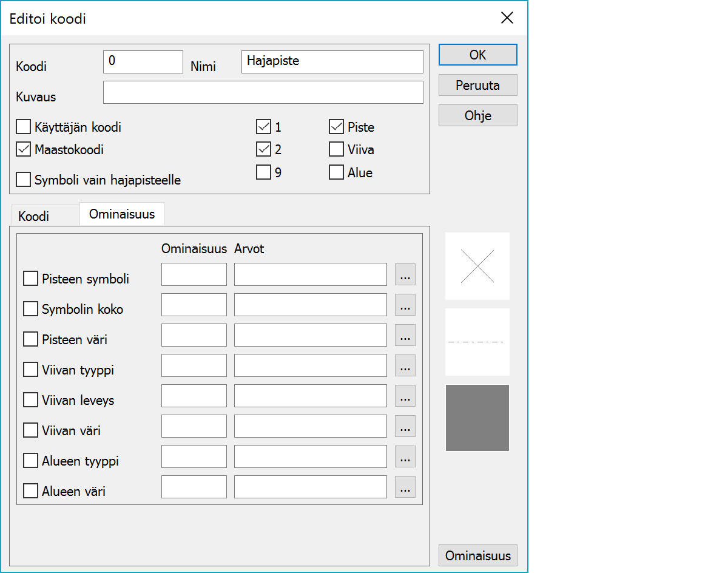Switch to the Koodi tab
728x573 pixels.
[x=34, y=216]
